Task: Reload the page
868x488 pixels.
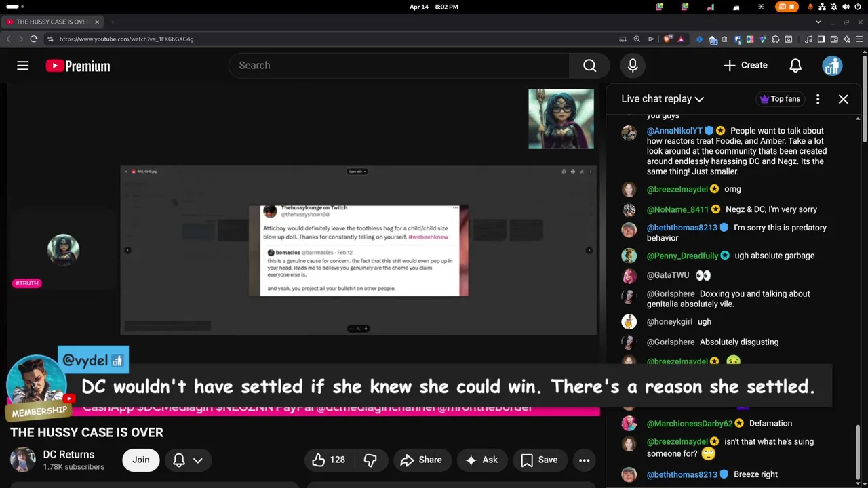Action: tap(33, 39)
